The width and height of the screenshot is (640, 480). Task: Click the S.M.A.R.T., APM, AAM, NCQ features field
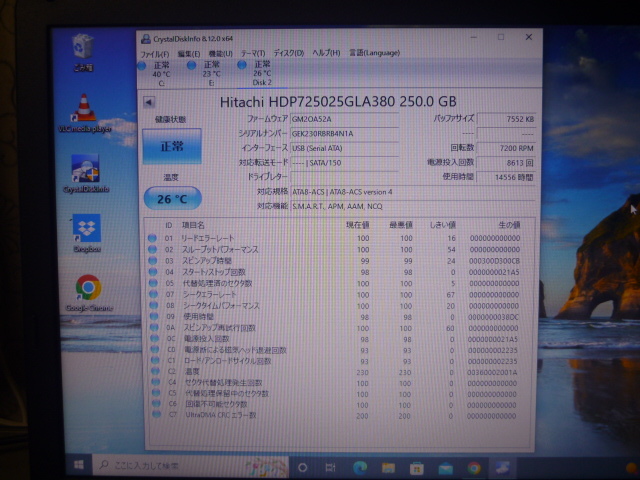pyautogui.click(x=413, y=206)
